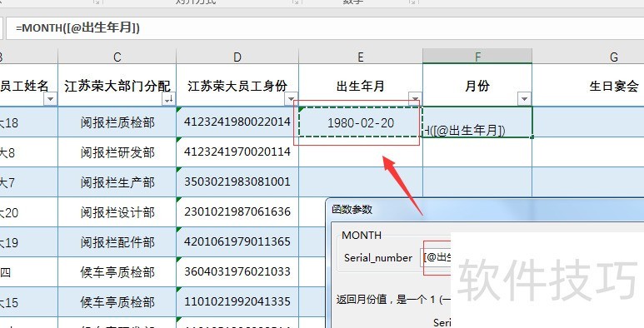The height and width of the screenshot is (328, 644).
Task: Select the 阅报栏设计部 cell
Action: 117,212
